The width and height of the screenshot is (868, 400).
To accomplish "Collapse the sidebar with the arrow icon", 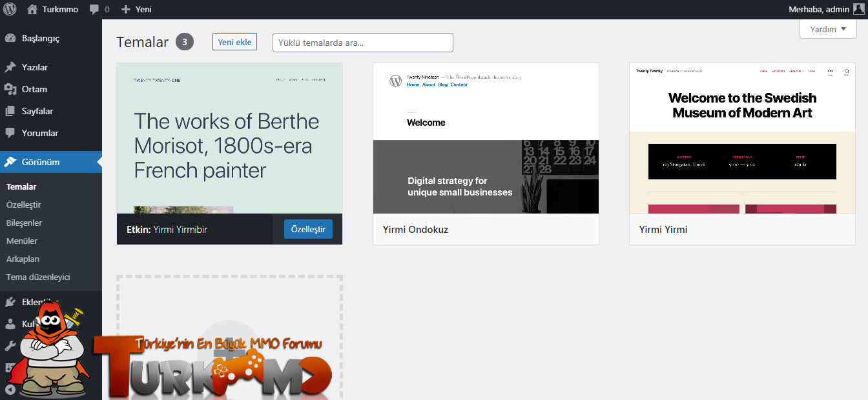I will coord(10,389).
